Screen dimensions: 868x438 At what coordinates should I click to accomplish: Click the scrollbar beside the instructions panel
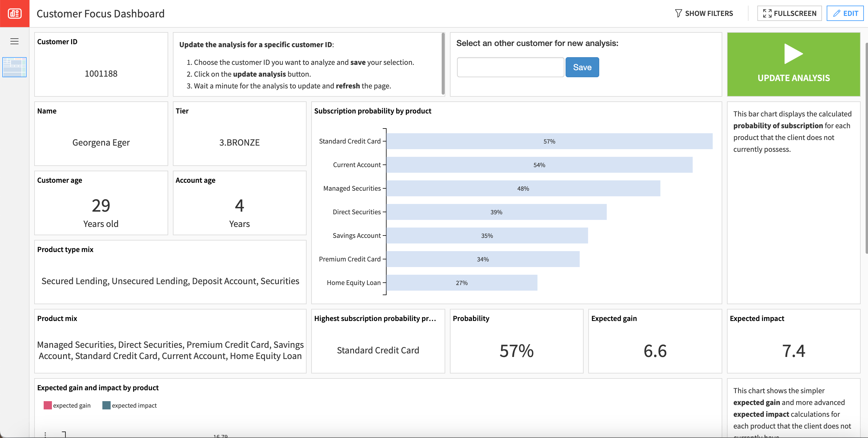tap(443, 64)
